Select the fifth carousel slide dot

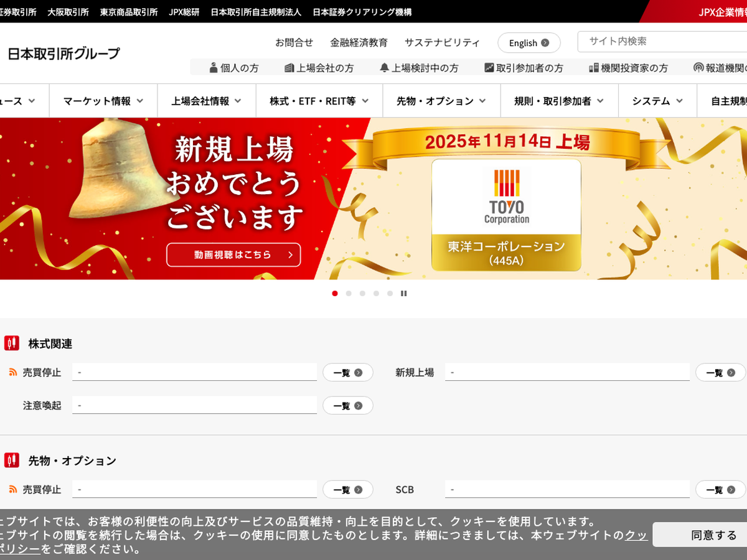pyautogui.click(x=390, y=293)
